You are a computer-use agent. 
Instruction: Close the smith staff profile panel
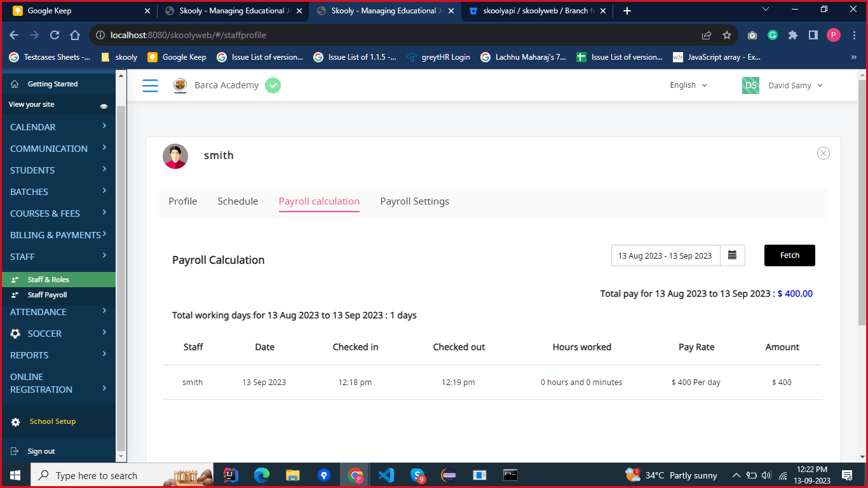[x=824, y=153]
